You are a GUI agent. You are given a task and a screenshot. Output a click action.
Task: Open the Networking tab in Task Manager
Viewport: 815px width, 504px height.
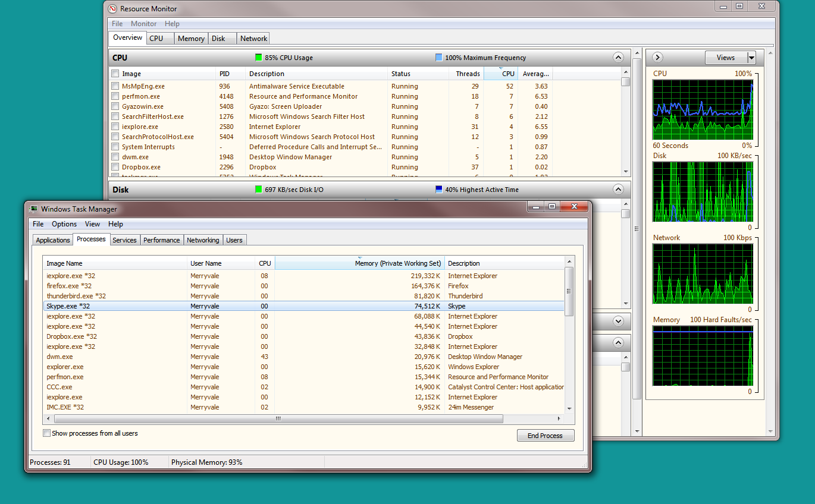(x=203, y=240)
